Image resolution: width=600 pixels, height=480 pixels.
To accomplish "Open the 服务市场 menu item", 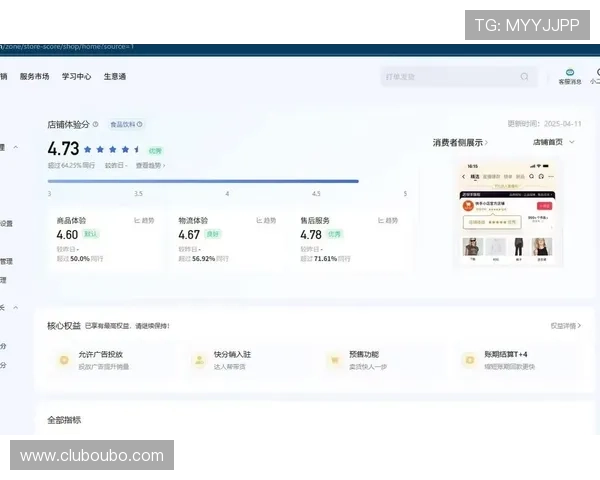I will click(x=34, y=77).
